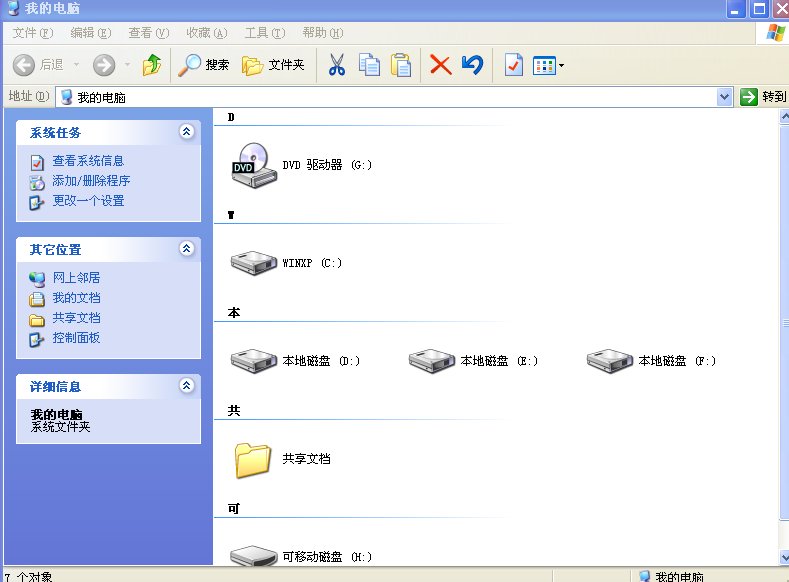This screenshot has width=789, height=582.
Task: Go back with the 后退 arrow button
Action: click(x=38, y=65)
